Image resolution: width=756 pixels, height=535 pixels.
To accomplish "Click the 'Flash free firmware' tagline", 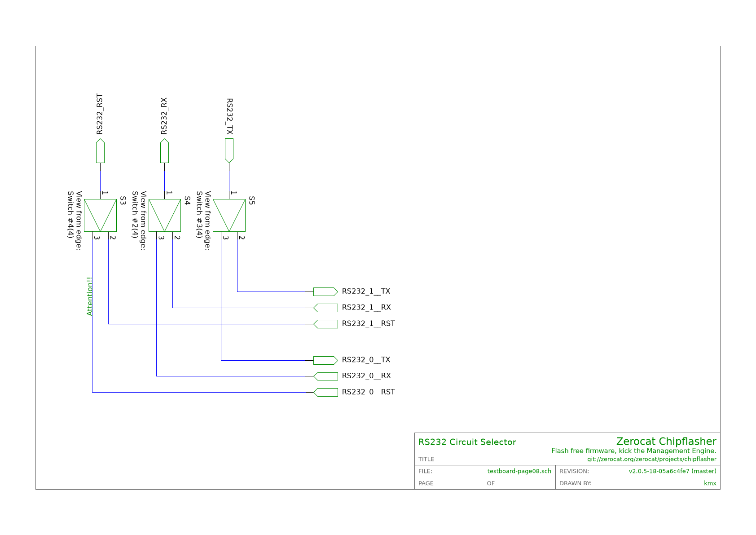I will (x=634, y=451).
